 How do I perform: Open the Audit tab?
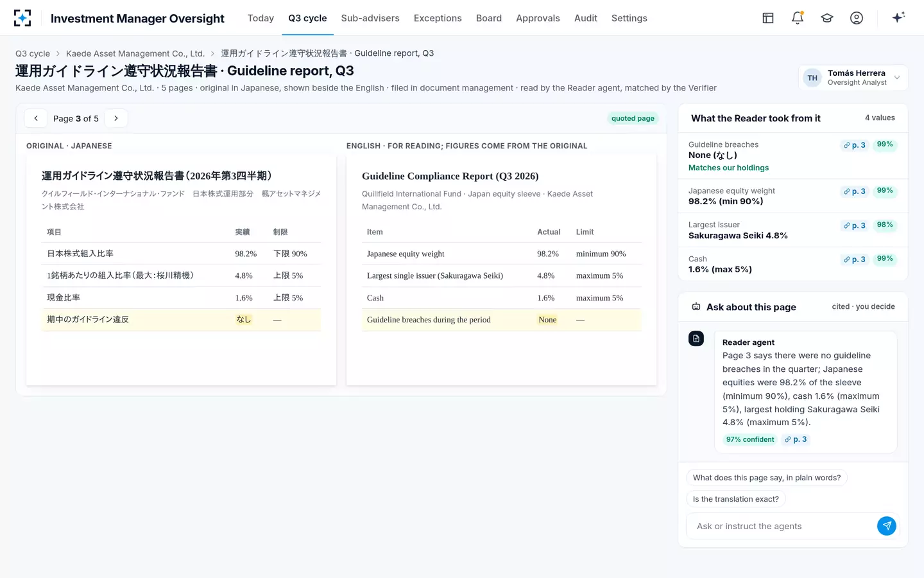586,18
